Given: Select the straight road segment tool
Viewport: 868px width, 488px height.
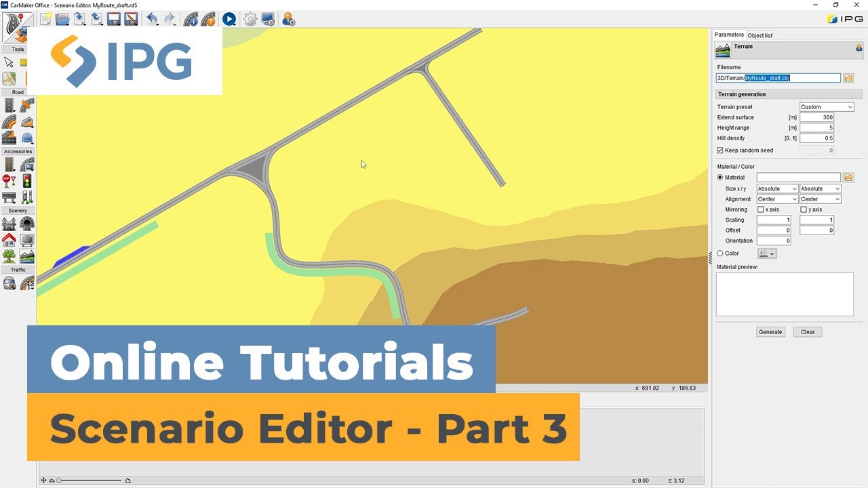Looking at the screenshot, I should coord(9,105).
